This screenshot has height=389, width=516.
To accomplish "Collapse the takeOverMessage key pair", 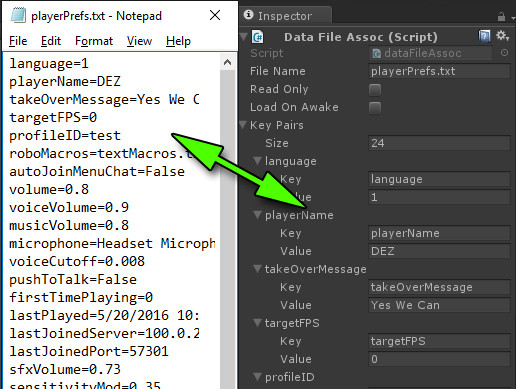I will 257,268.
